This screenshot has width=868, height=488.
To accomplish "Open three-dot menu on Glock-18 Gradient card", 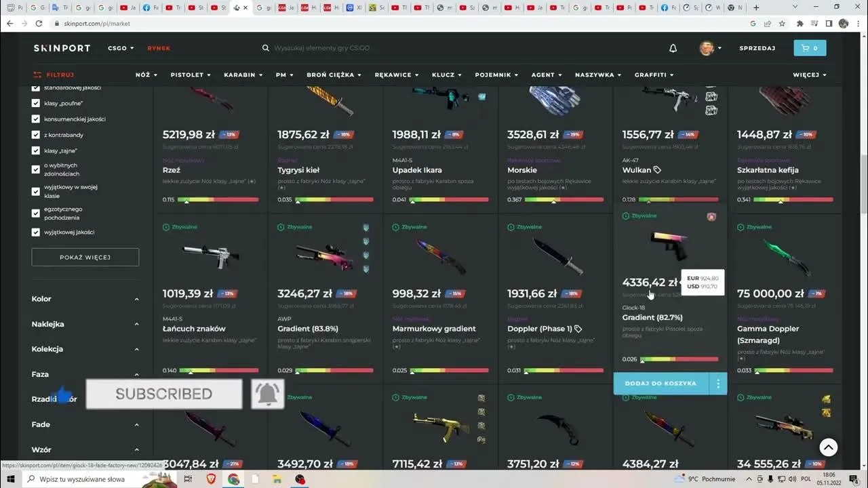I will pos(718,384).
